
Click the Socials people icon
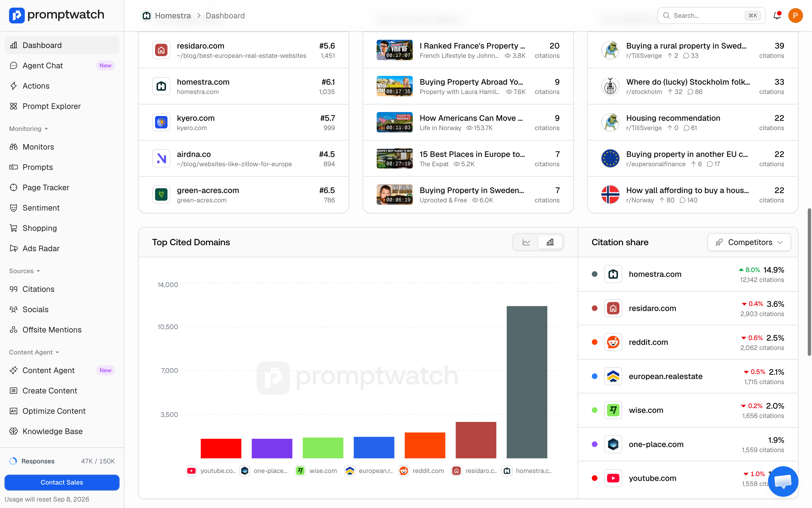(x=14, y=309)
